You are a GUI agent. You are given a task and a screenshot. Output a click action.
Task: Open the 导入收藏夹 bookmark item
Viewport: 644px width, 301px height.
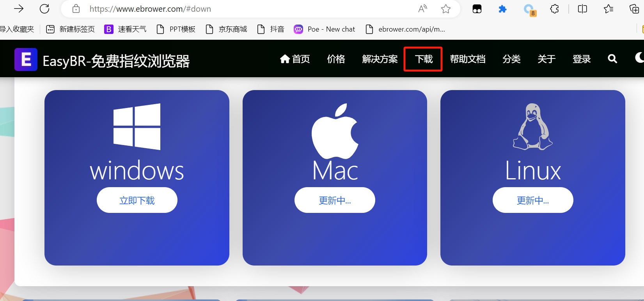pos(17,29)
